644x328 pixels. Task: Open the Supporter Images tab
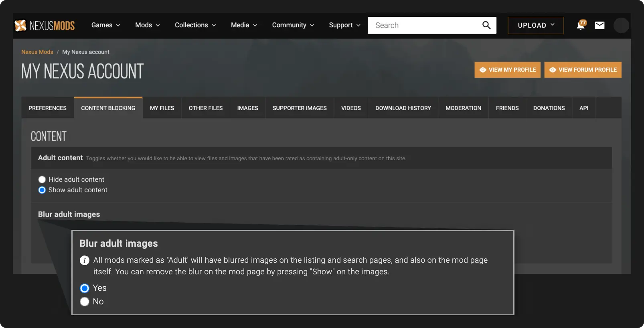click(300, 108)
